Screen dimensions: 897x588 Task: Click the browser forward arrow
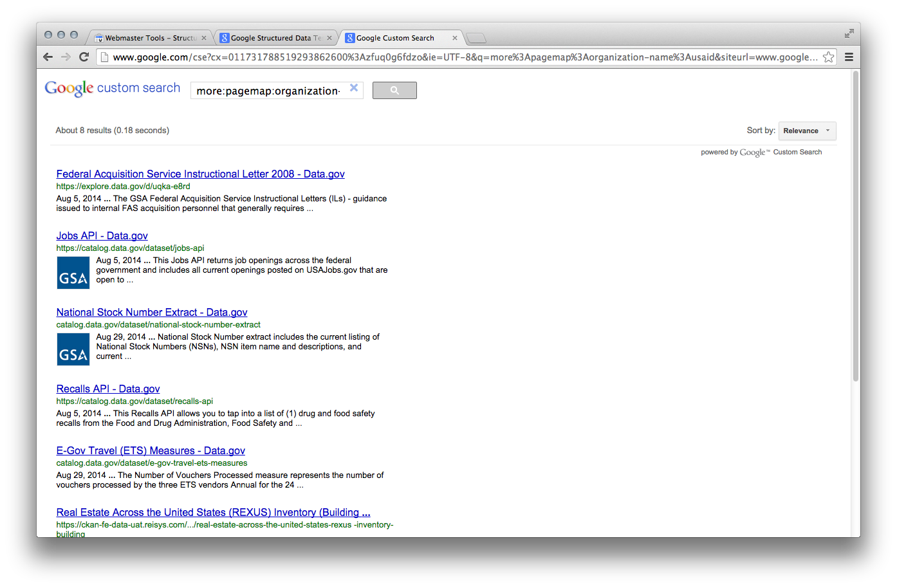[66, 57]
